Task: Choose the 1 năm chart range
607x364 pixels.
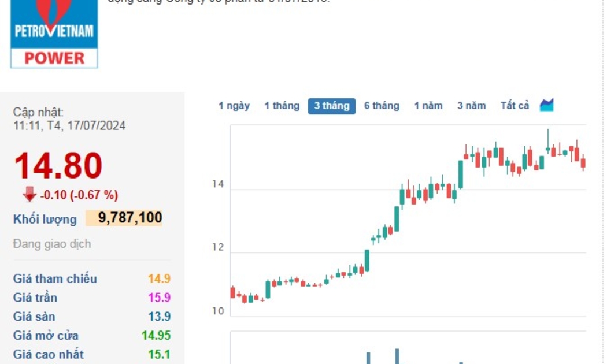Action: click(428, 106)
